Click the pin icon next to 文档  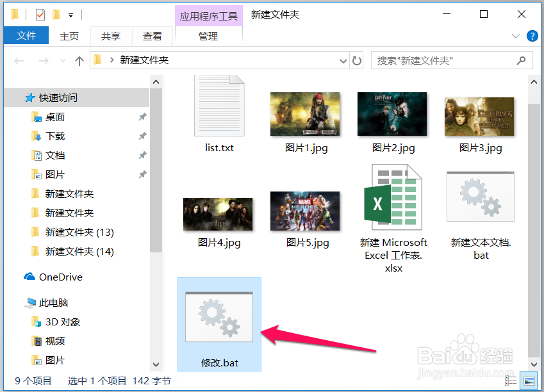pos(142,156)
